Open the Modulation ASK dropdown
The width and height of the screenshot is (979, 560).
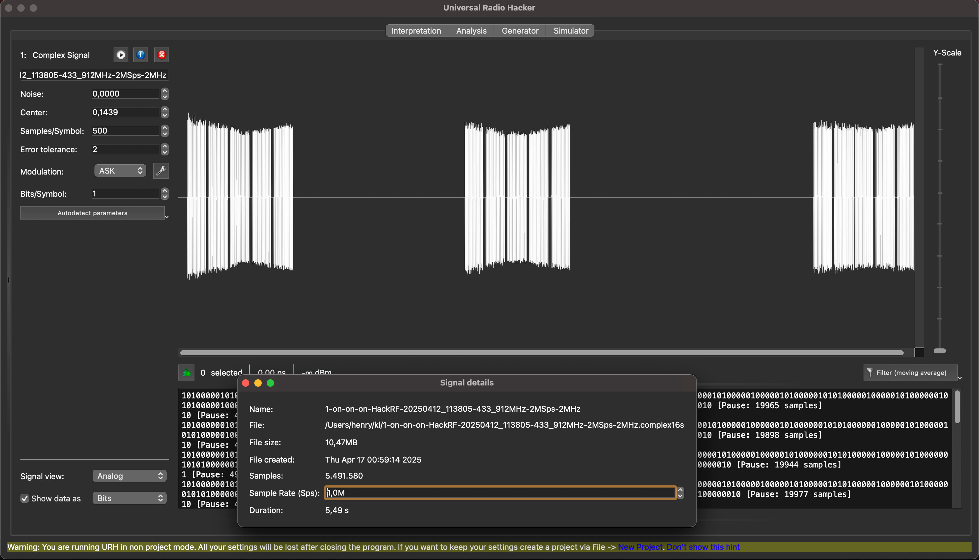click(x=120, y=171)
